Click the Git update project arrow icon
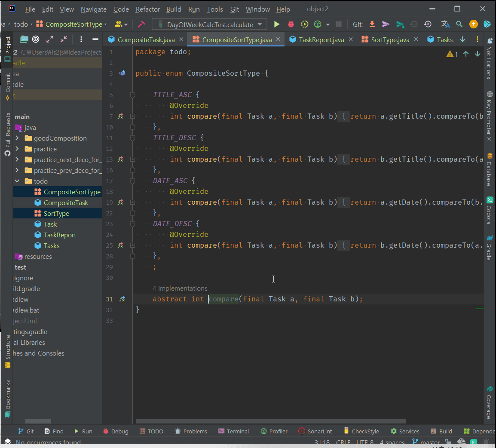 coord(372,25)
